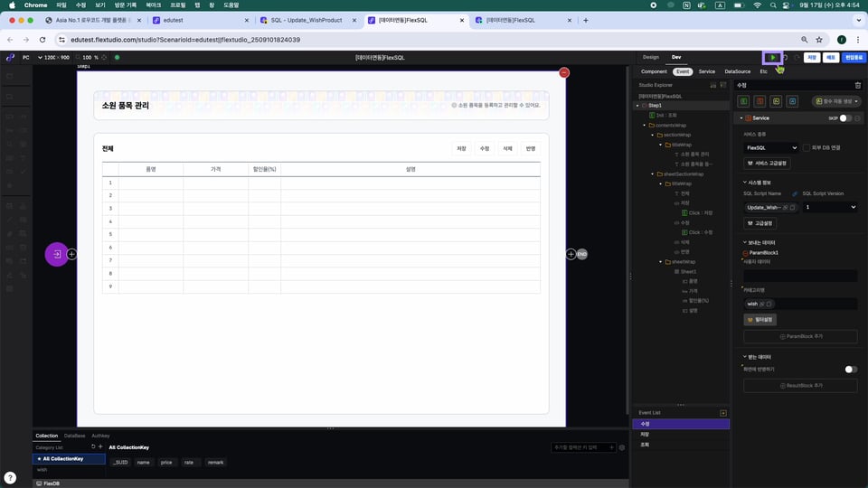The height and width of the screenshot is (488, 868).
Task: Select the All CollectionKey category
Action: (x=69, y=459)
